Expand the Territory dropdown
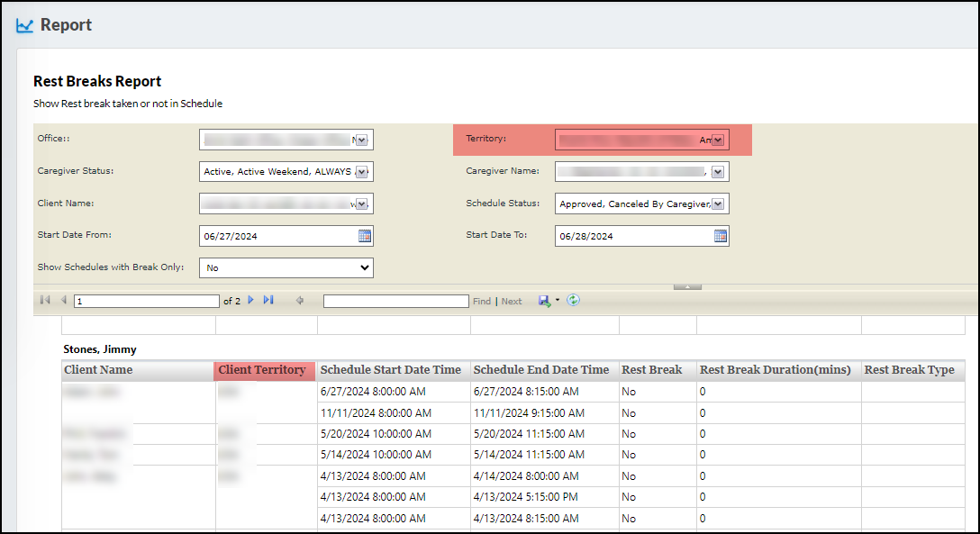980x534 pixels. pyautogui.click(x=718, y=140)
